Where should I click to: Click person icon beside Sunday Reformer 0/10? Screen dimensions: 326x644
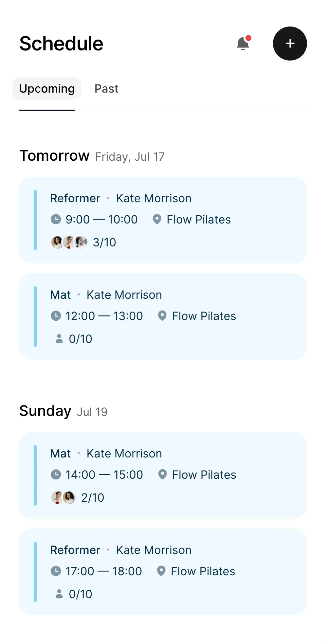point(59,594)
